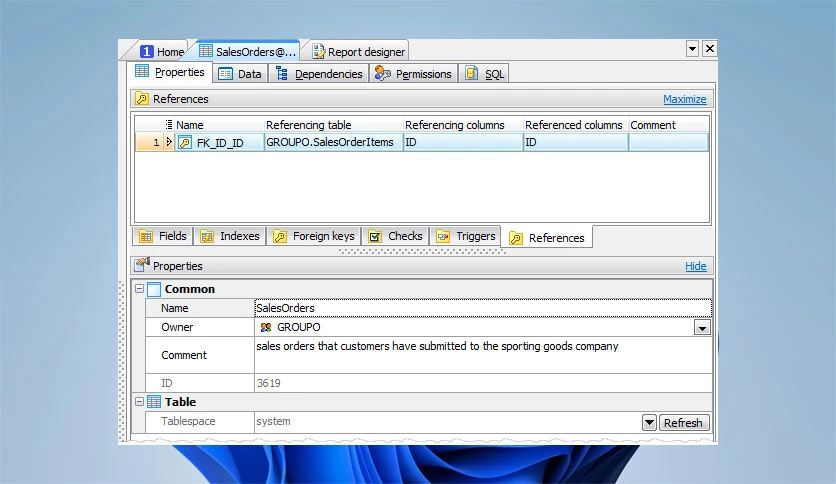Click the Data tab grid icon
The image size is (836, 484).
pos(226,74)
